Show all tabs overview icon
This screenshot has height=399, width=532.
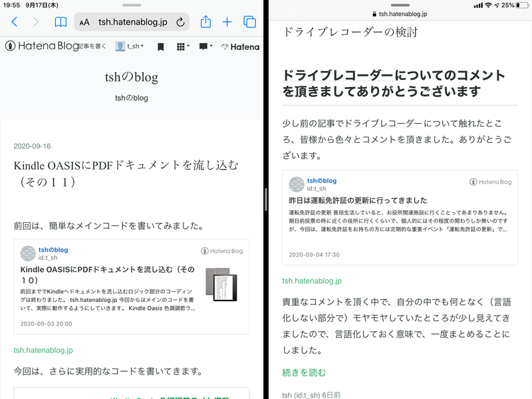250,22
